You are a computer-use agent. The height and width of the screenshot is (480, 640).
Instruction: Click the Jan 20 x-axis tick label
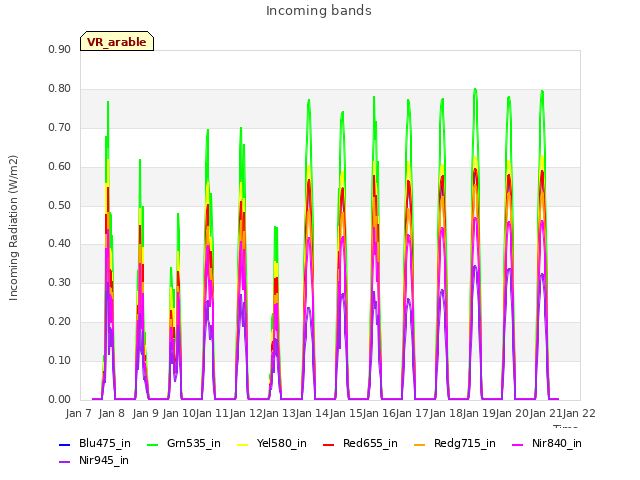pos(513,413)
